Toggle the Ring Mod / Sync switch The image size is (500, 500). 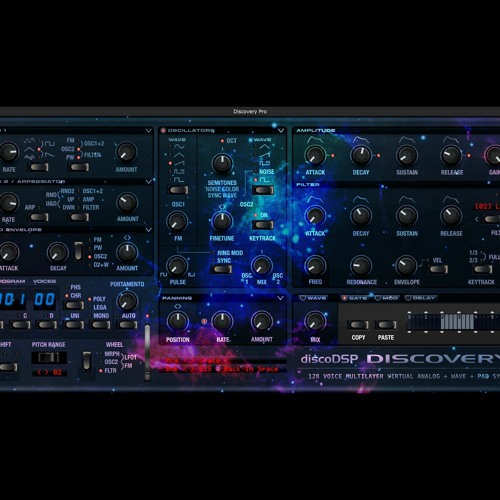(222, 269)
